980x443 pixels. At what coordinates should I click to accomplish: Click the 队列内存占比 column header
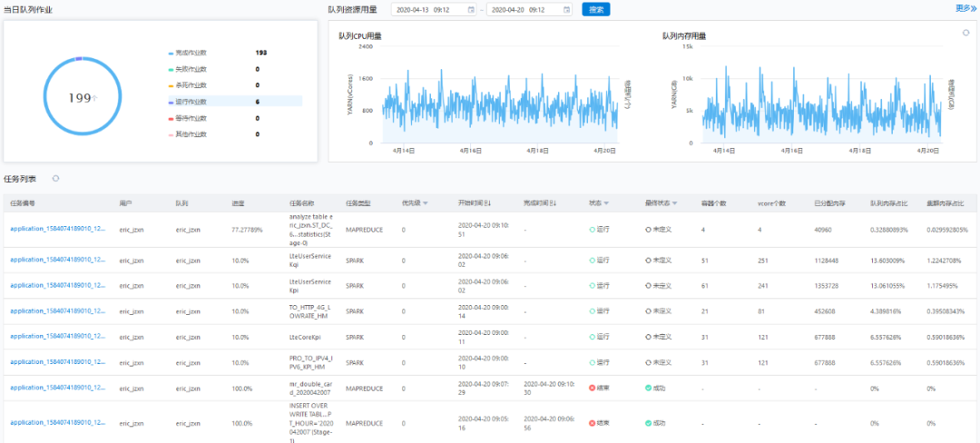click(x=889, y=203)
